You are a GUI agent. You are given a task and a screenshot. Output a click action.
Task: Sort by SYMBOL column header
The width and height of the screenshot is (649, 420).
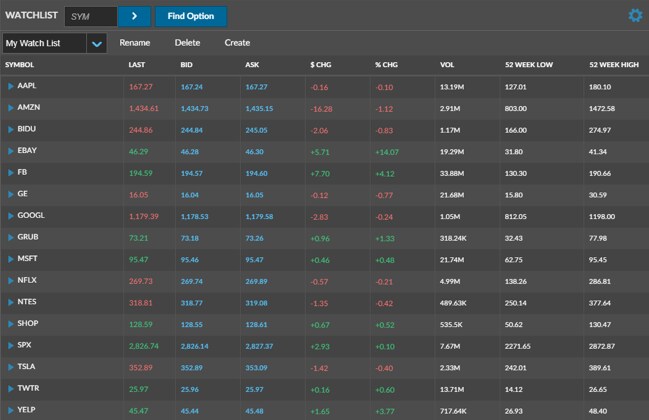[x=19, y=65]
